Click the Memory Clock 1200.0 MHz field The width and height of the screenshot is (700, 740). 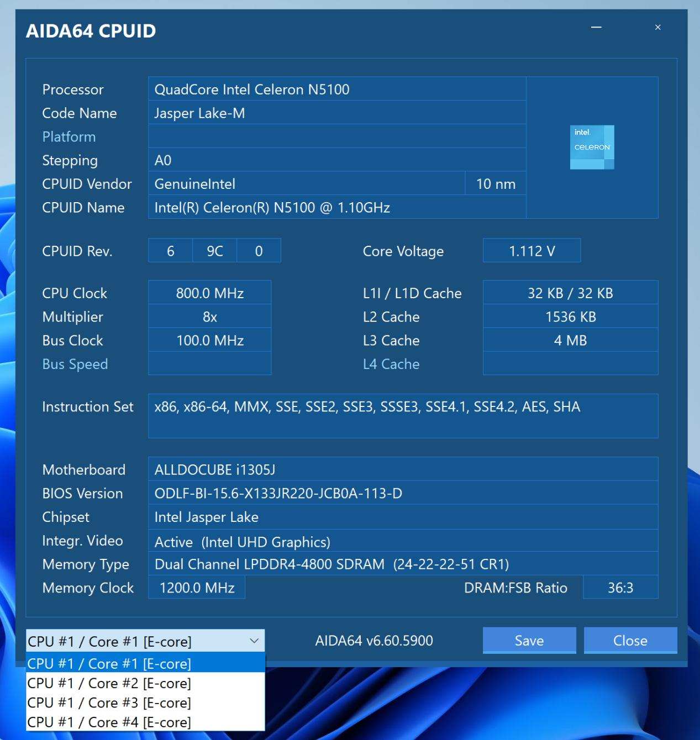[197, 588]
